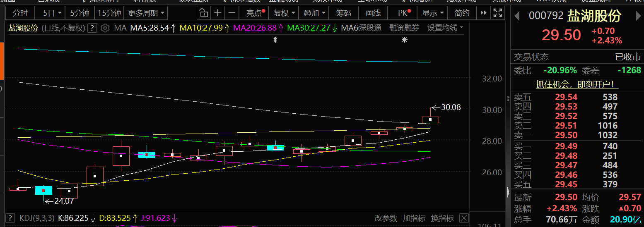This screenshot has height=227, width=644.
Task: Toggle fullscreen chart icon
Action: point(497,13)
